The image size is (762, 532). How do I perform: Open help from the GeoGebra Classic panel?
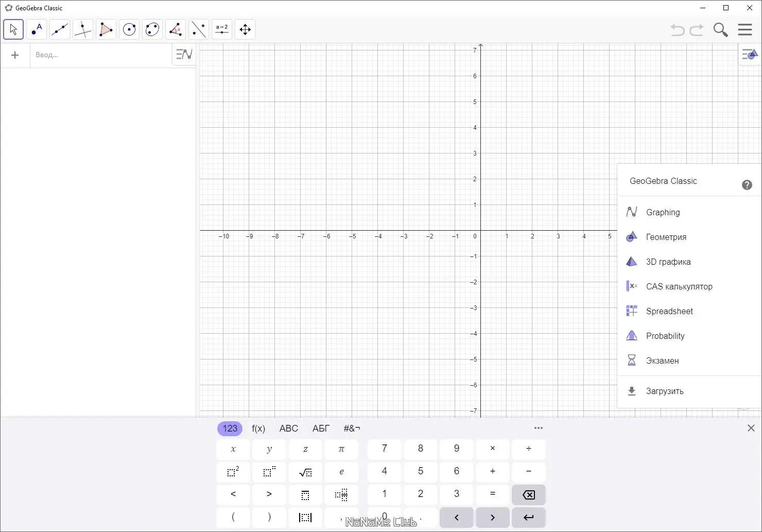click(747, 185)
